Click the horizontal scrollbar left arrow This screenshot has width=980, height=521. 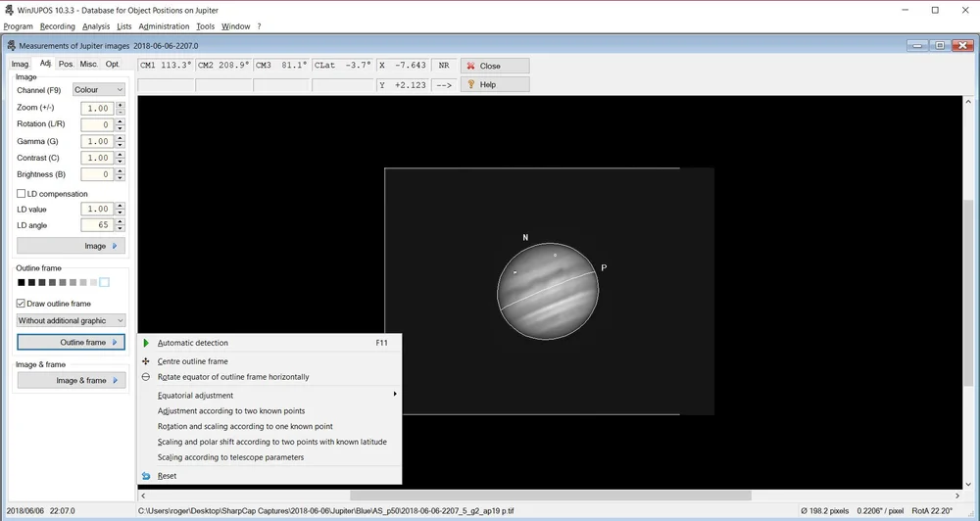point(143,496)
